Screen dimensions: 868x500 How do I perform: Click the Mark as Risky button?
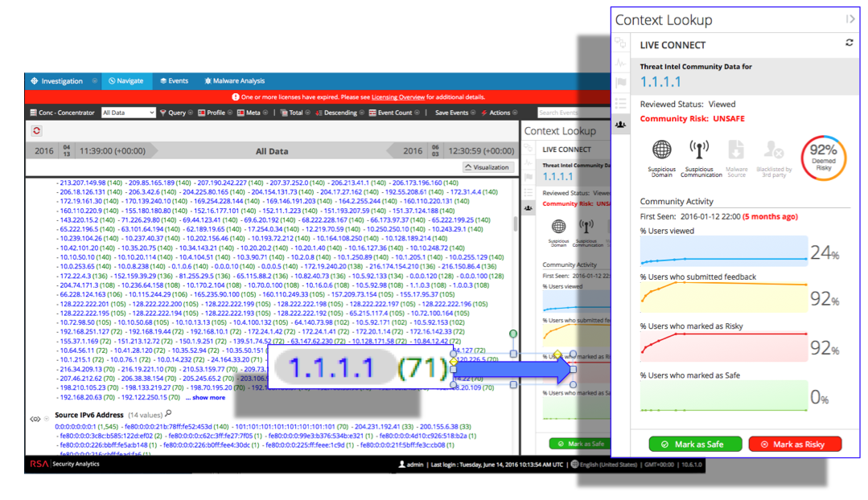795,443
